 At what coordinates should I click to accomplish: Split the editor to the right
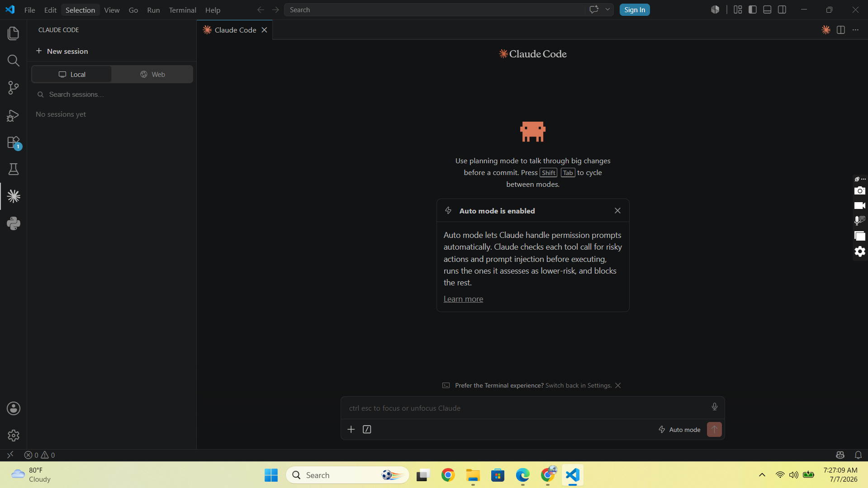click(841, 30)
